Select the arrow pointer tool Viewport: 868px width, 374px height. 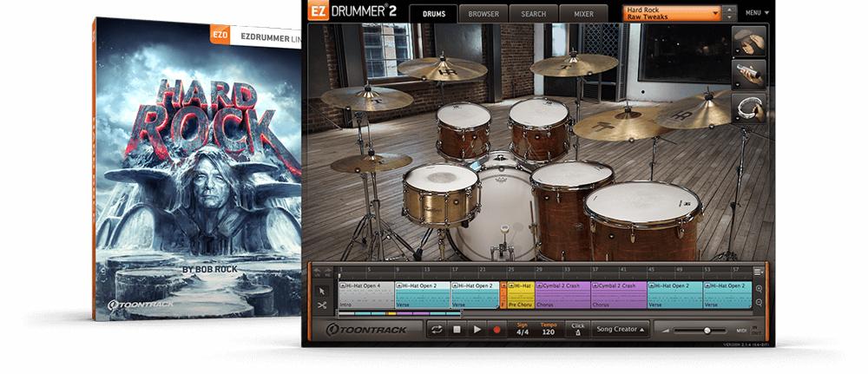click(322, 291)
